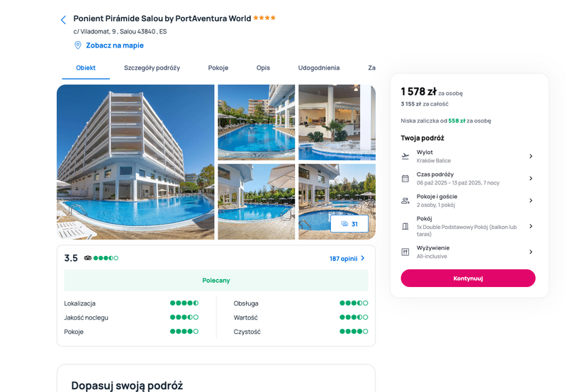This screenshot has height=392, width=567.
Task: Open the Zobacz na mapie link
Action: 115,45
